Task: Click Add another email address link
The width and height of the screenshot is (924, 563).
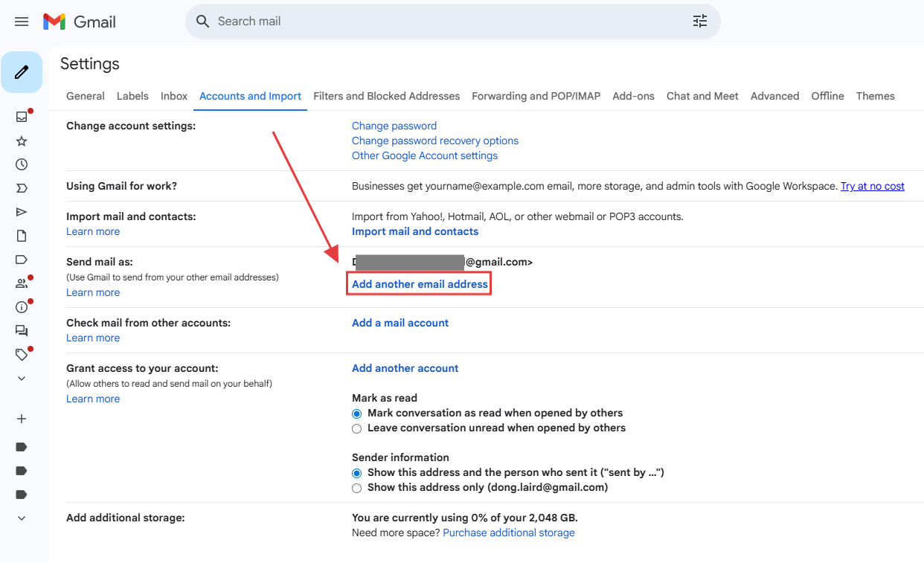Action: pos(420,284)
